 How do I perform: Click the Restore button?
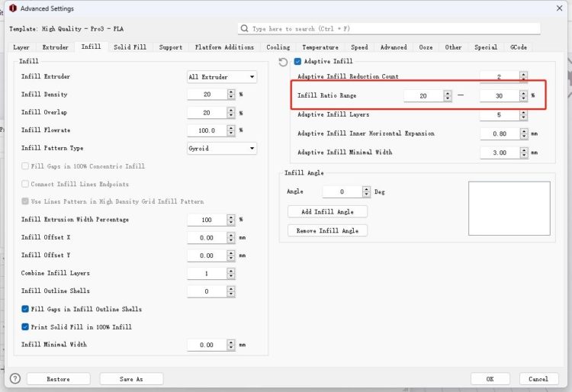pos(59,379)
